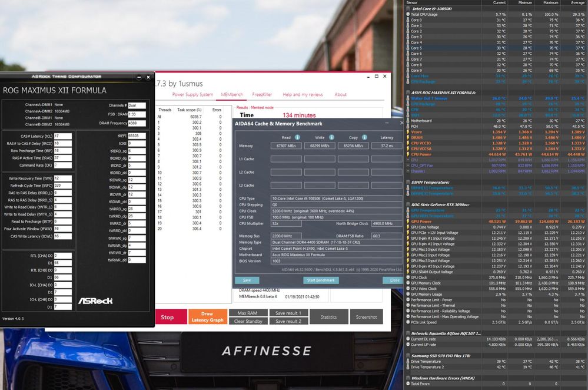The image size is (588, 390).
Task: Click the AIDA64 Memory Latency result field
Action: tap(387, 146)
